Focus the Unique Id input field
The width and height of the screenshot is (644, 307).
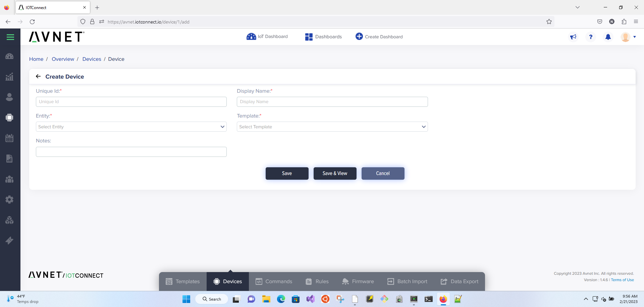click(x=131, y=102)
